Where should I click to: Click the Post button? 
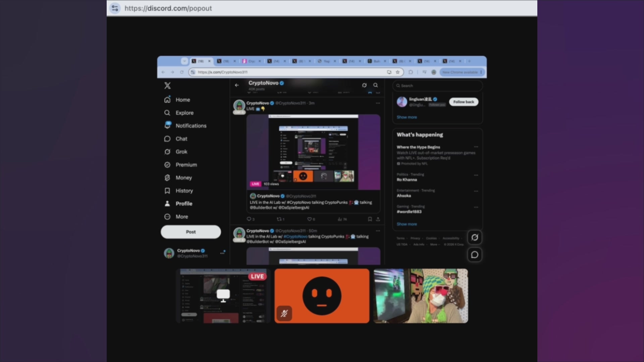pyautogui.click(x=191, y=232)
